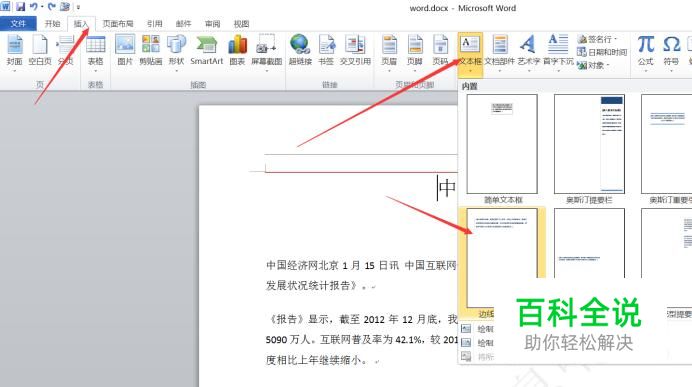This screenshot has height=387, width=692.
Task: Insert a Bookmark (书签)
Action: pyautogui.click(x=326, y=50)
